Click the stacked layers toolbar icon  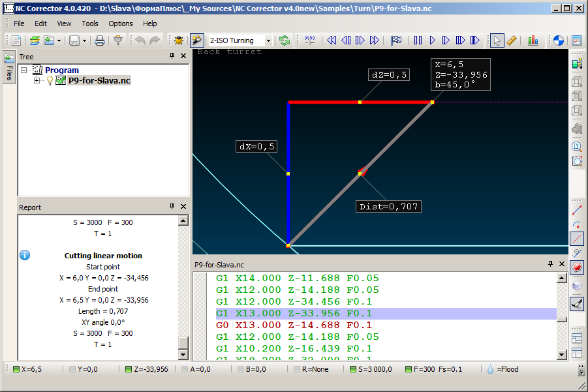(x=35, y=40)
